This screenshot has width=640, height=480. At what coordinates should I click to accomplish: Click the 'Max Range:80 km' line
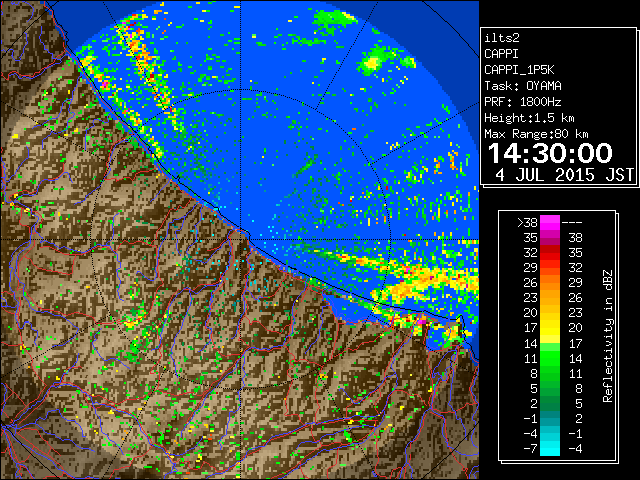(536, 134)
